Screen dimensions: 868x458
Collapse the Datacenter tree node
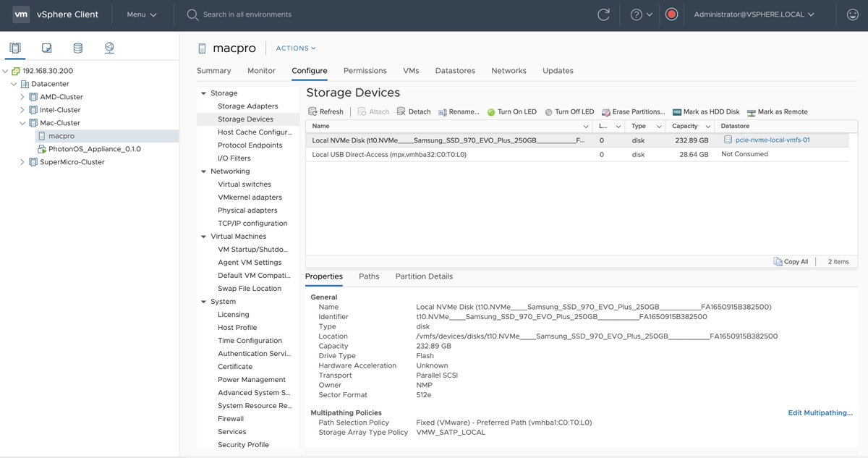point(14,84)
